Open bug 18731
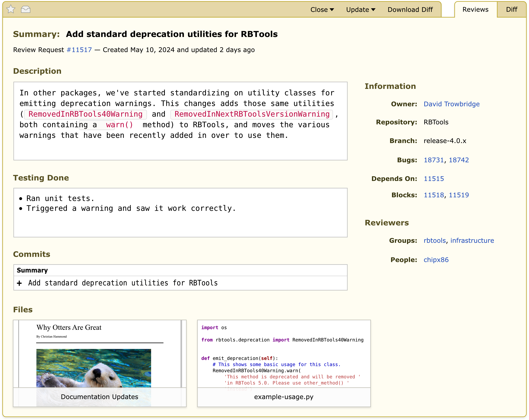 [434, 160]
